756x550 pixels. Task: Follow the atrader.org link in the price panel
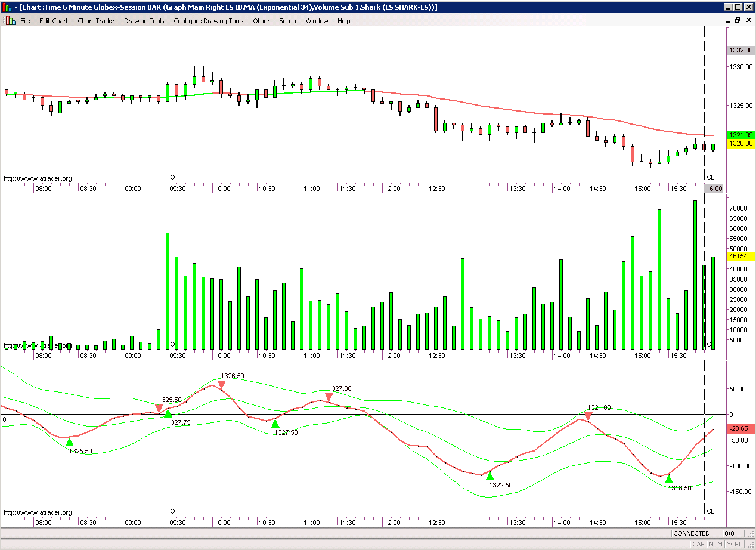[x=38, y=178]
